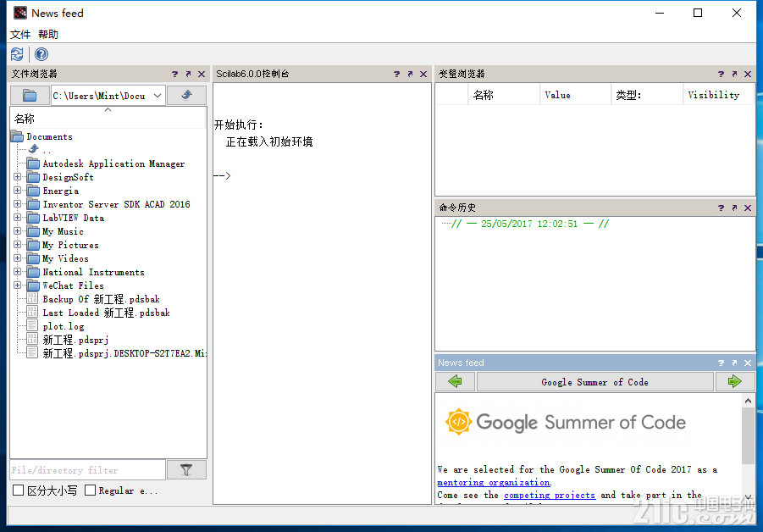Click the news feed scroll-up arrow
This screenshot has height=532, width=763.
(748, 401)
